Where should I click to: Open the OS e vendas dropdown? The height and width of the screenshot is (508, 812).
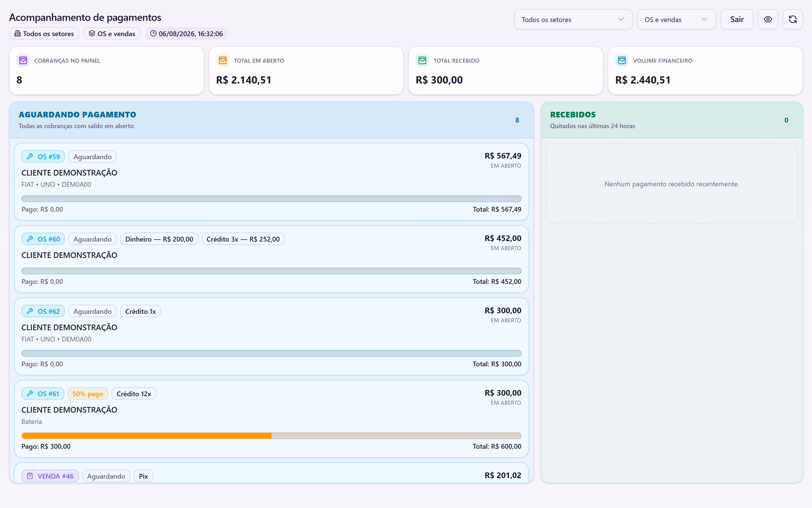point(676,19)
